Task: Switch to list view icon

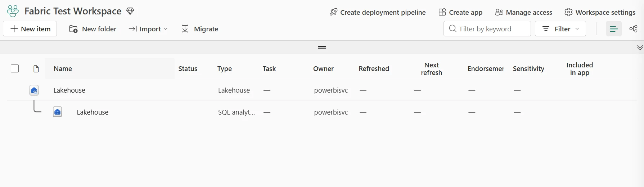Action: (x=614, y=29)
